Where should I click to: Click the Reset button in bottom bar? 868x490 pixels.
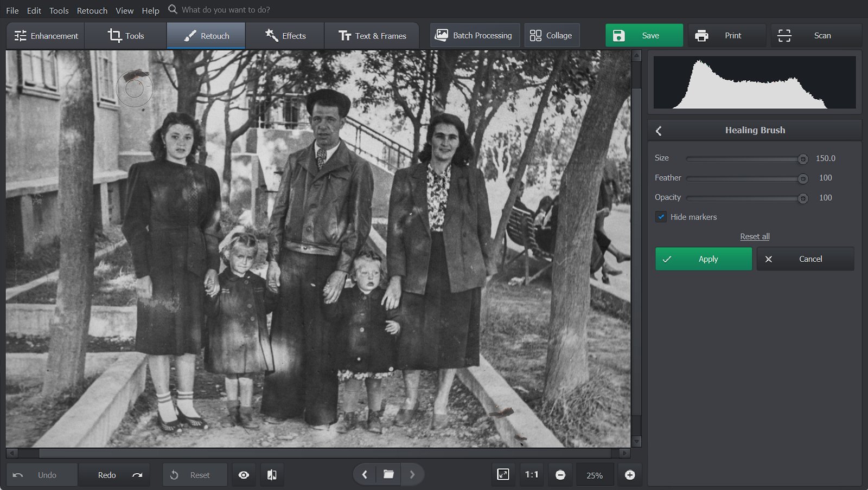click(195, 475)
